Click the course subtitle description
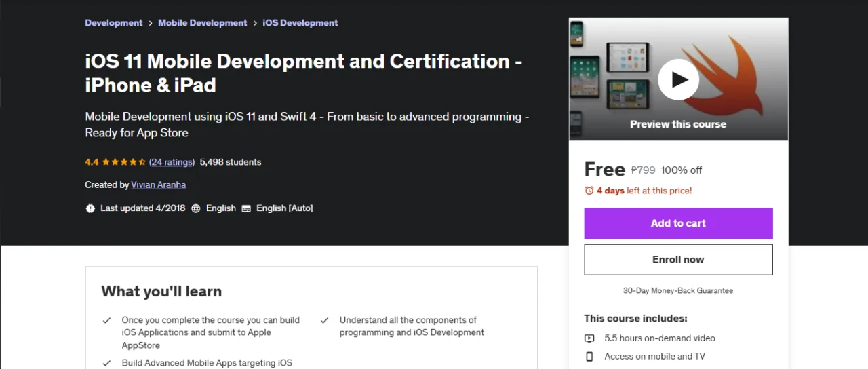 [x=307, y=125]
